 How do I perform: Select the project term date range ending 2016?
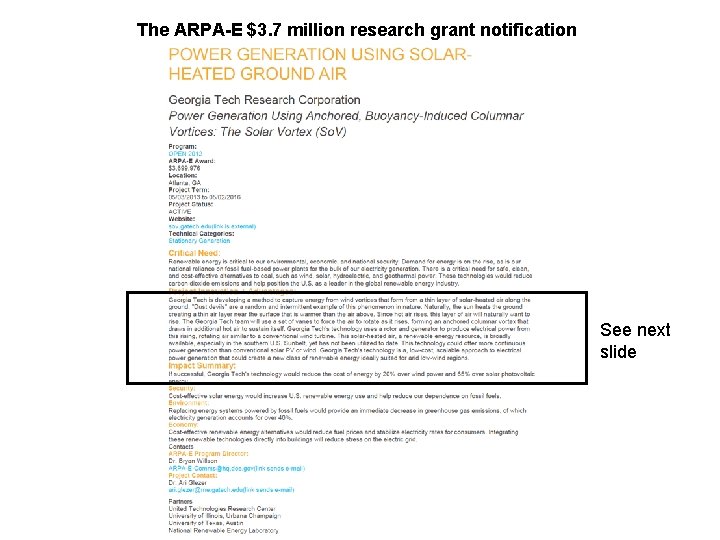(205, 197)
